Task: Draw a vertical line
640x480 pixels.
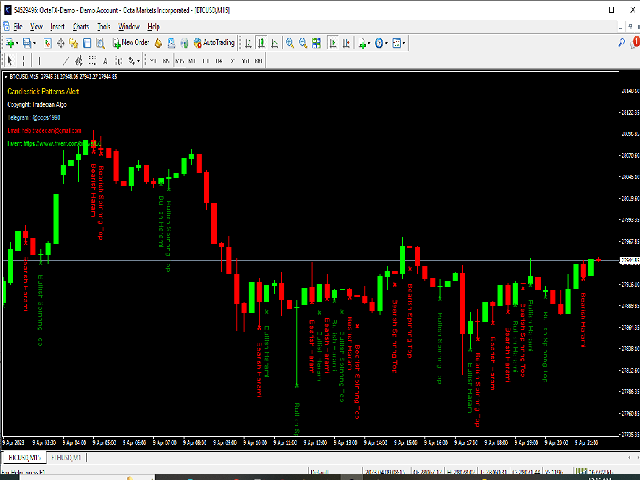Action: [40, 61]
